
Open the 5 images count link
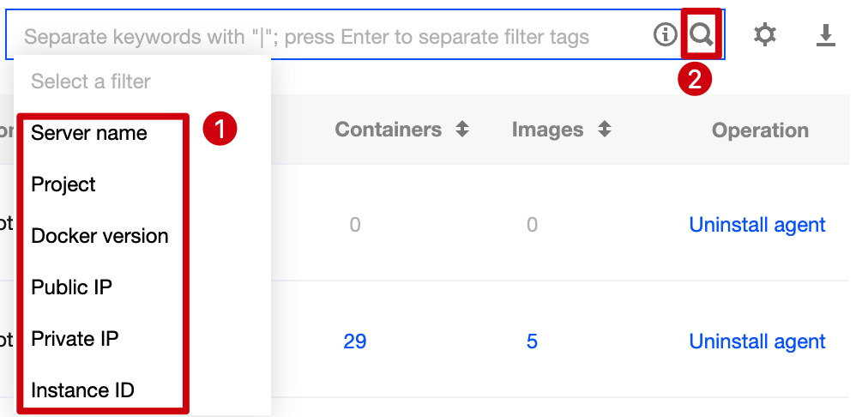[532, 341]
